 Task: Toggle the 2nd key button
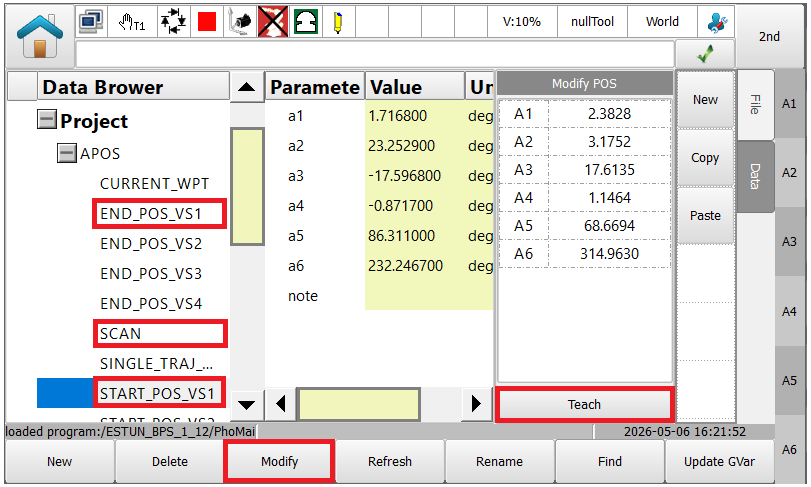coord(769,37)
